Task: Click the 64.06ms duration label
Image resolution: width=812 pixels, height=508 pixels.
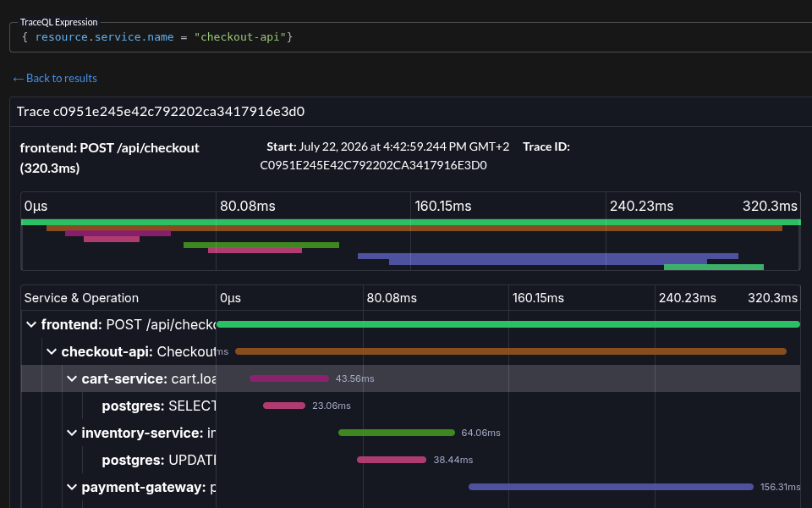Action: [480, 433]
